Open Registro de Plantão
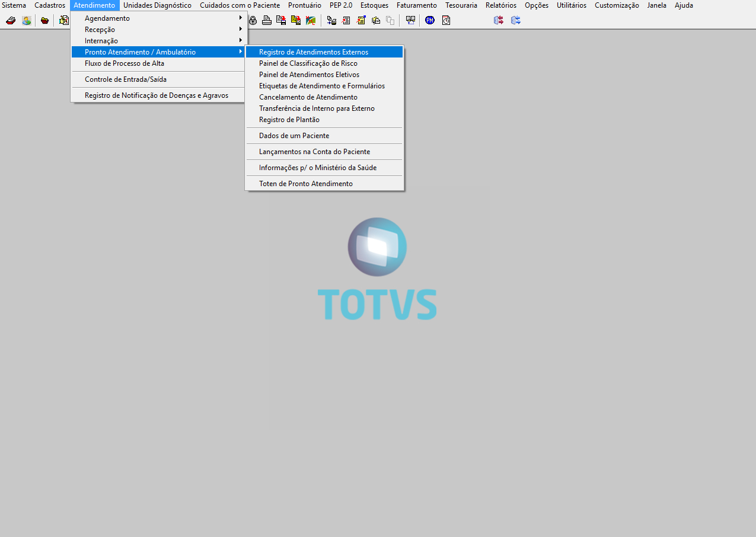 [324, 120]
